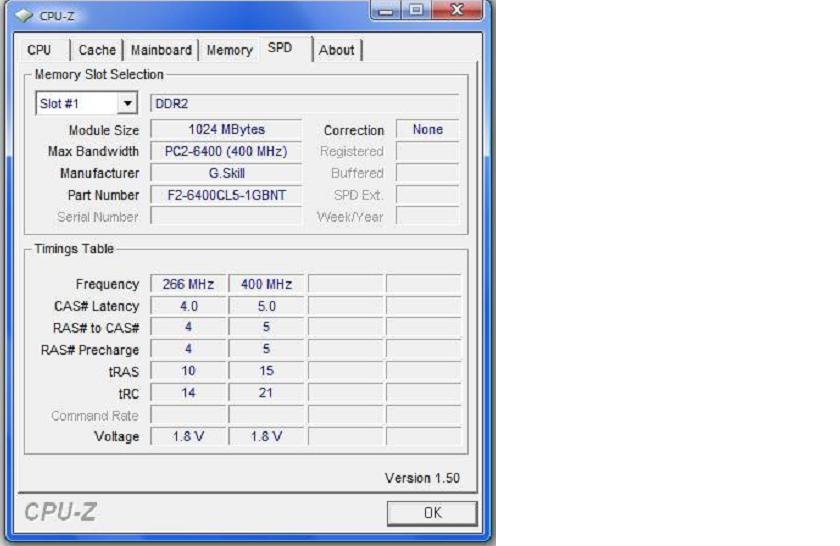Close the CPU-Z window
This screenshot has height=546, width=840.
[x=457, y=10]
